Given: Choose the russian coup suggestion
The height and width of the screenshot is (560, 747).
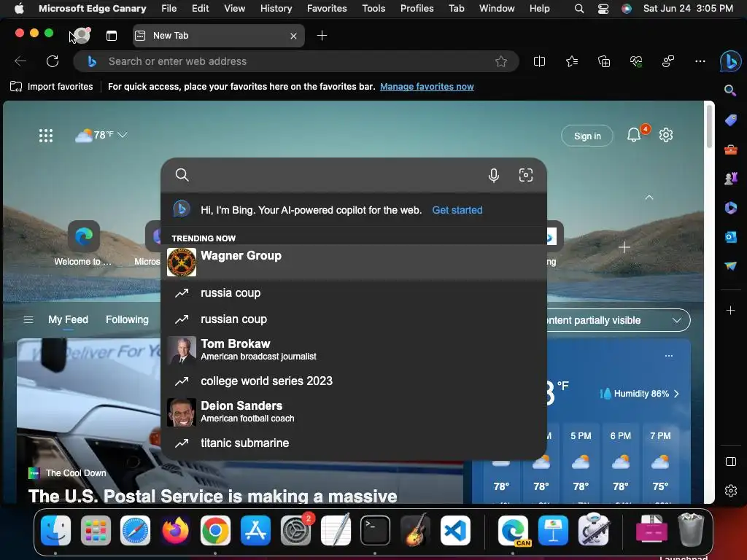Looking at the screenshot, I should pos(354,319).
